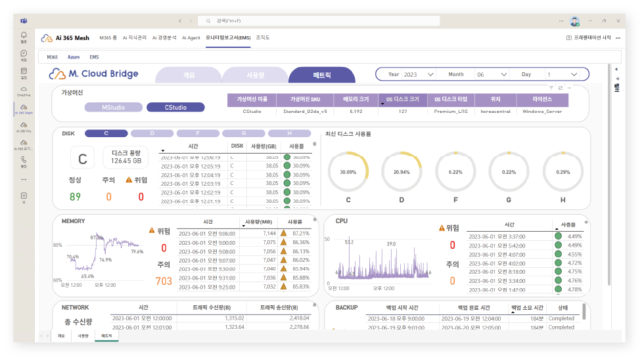Go back with the title bar back arrow
644x361 pixels.
click(x=180, y=20)
